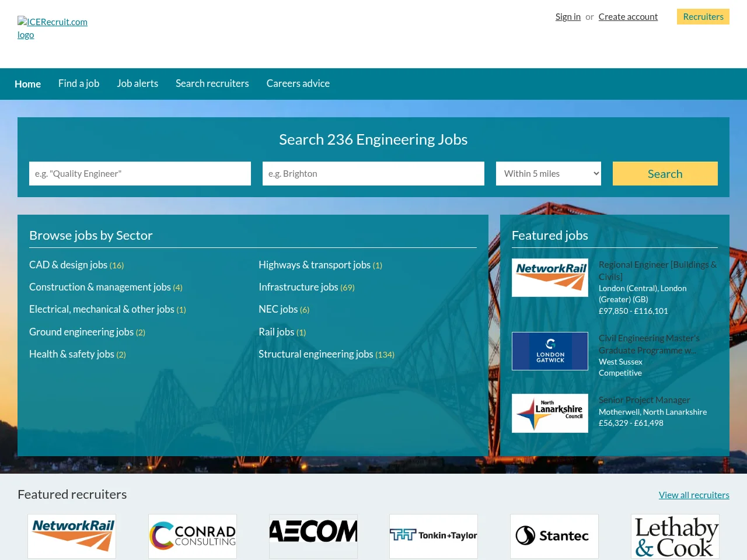This screenshot has width=747, height=560.
Task: Open the ICERecruit.com logo link
Action: (53, 28)
